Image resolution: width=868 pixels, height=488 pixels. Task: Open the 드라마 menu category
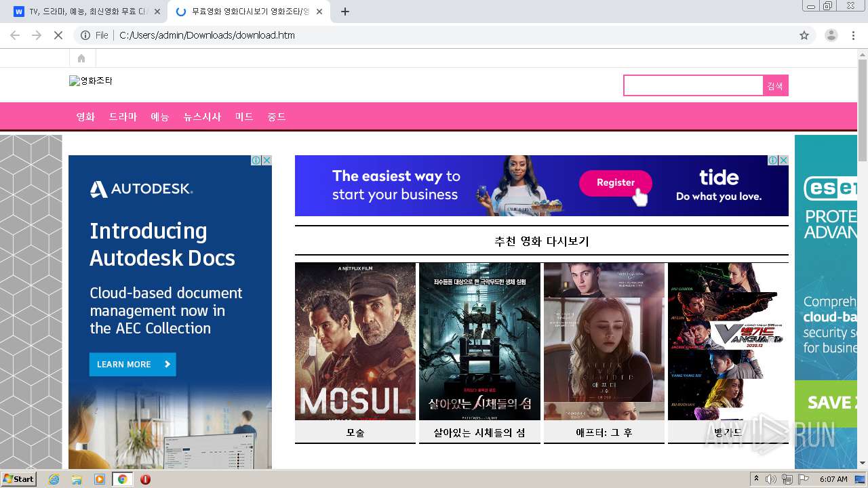pos(123,117)
